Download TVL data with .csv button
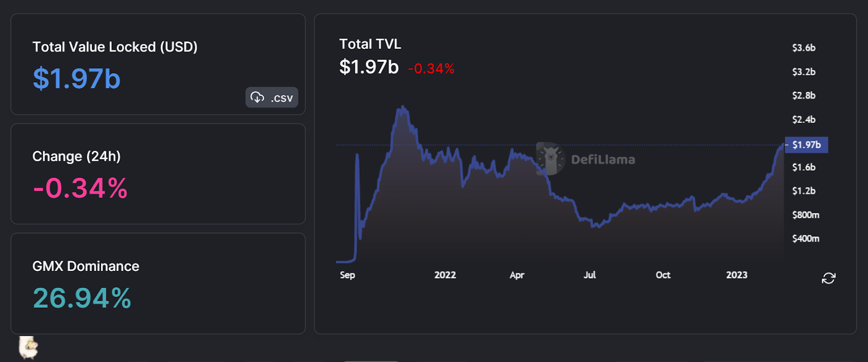 [272, 98]
